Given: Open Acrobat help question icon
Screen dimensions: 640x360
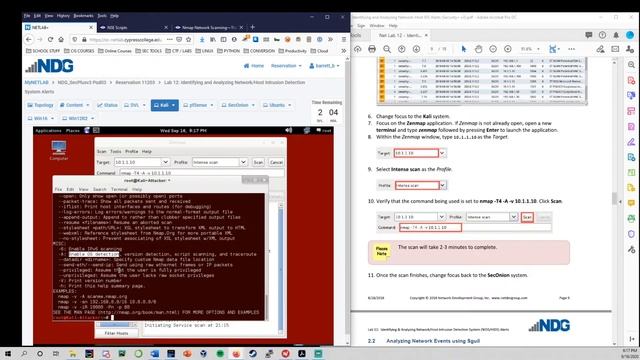Looking at the screenshot, I should click(602, 35).
